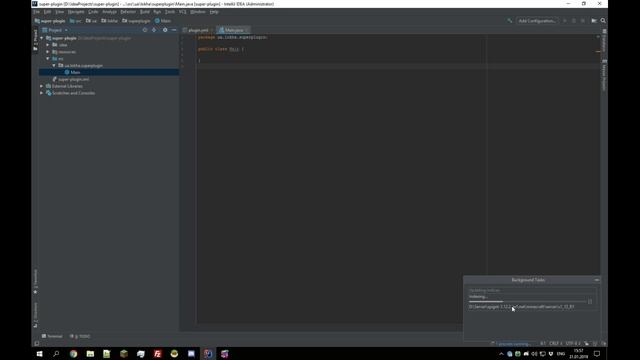Click the Collapse All icon in Project panel
640x360 pixels.
(x=154, y=30)
